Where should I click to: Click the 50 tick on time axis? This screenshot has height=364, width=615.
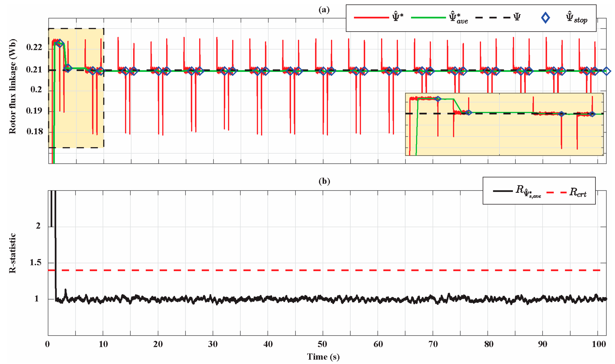[x=322, y=344]
